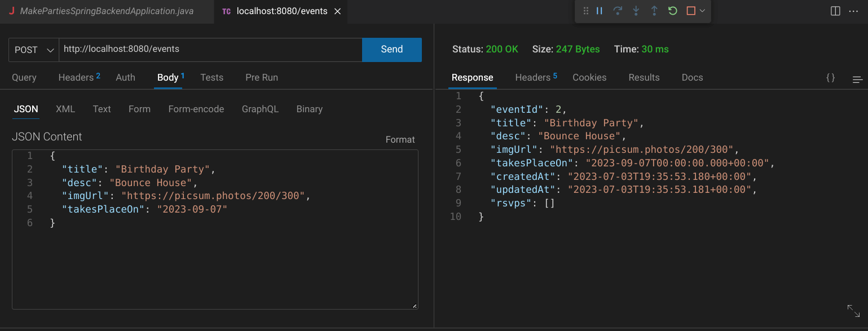This screenshot has height=331, width=868.
Task: Choose Text body type
Action: click(x=102, y=109)
